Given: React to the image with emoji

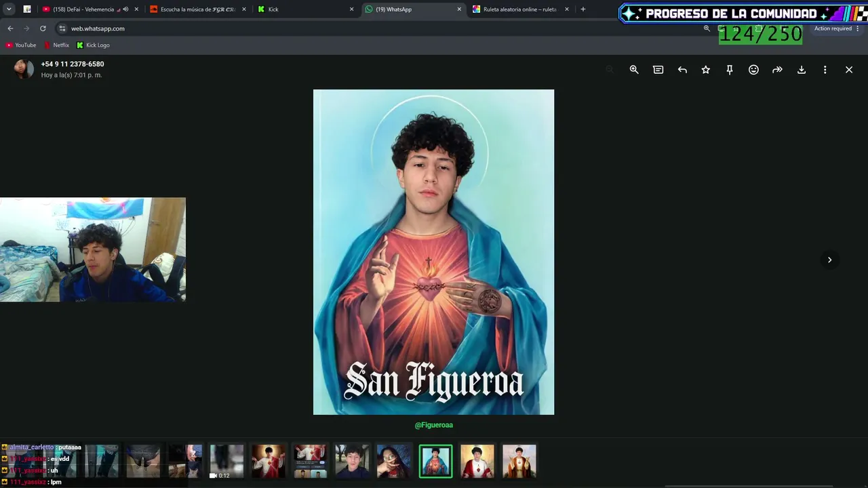Looking at the screenshot, I should [x=753, y=70].
